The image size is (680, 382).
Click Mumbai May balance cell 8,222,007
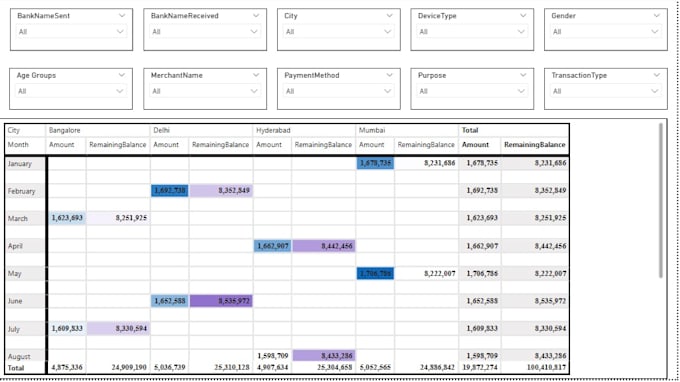click(427, 274)
